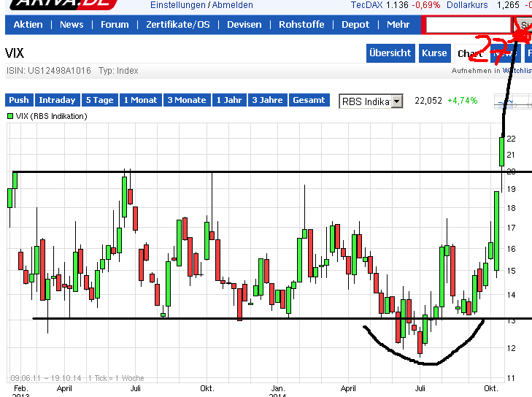Select the 3 Monate timeframe

187,100
